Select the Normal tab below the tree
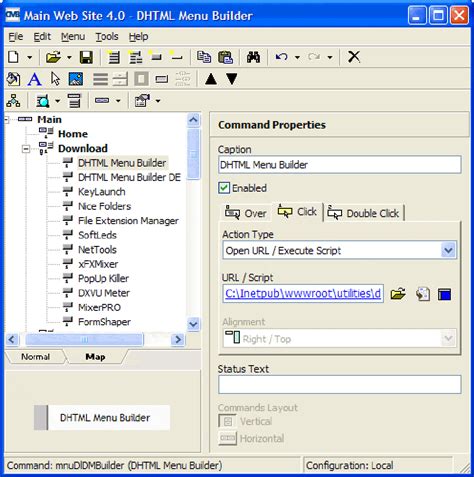 pos(35,357)
